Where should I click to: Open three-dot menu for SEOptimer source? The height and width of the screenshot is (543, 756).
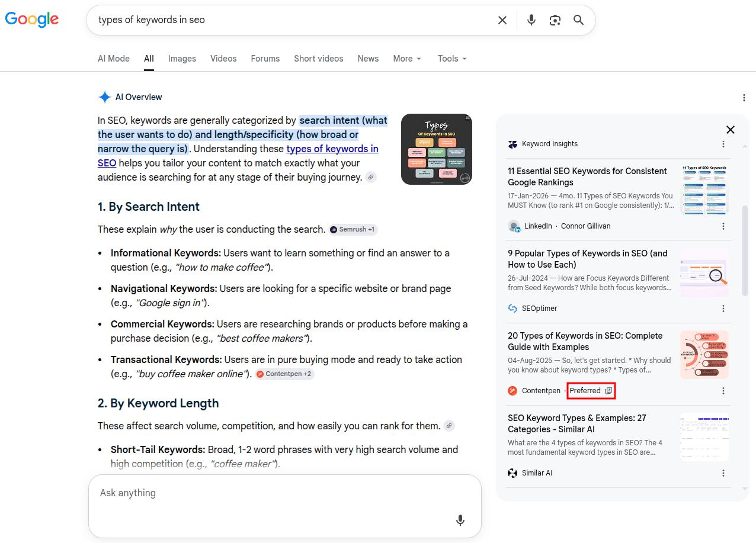pos(723,309)
